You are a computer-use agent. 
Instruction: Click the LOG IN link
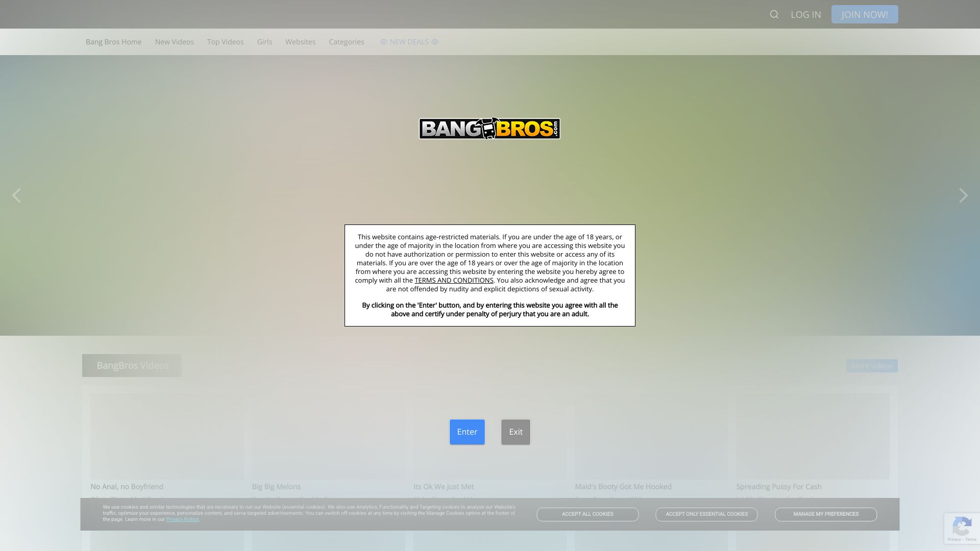pos(806,14)
